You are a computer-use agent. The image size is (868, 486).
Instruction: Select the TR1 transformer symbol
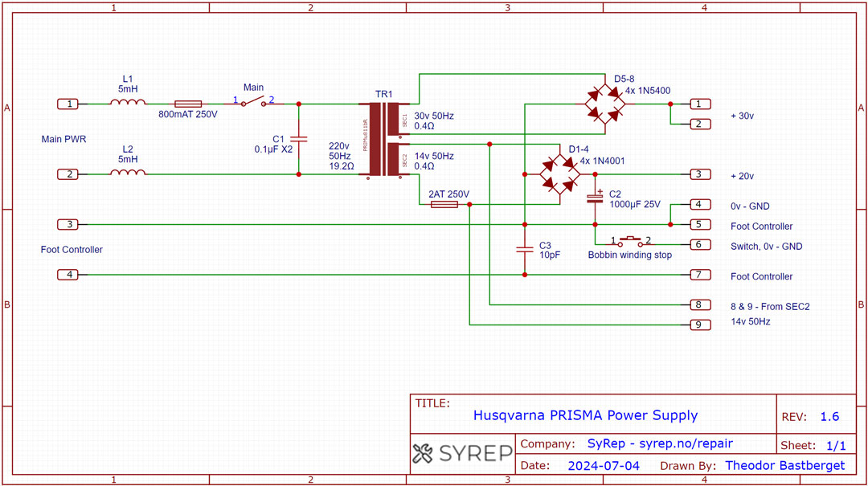tap(384, 138)
